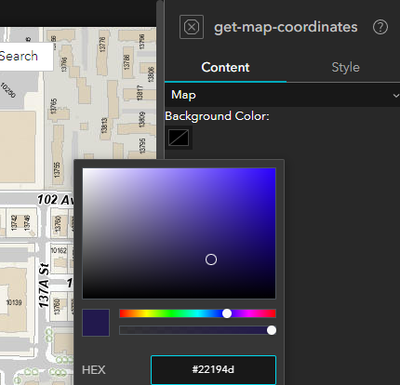Click the get-map-coordinates title text
The width and height of the screenshot is (400, 385).
(x=286, y=27)
